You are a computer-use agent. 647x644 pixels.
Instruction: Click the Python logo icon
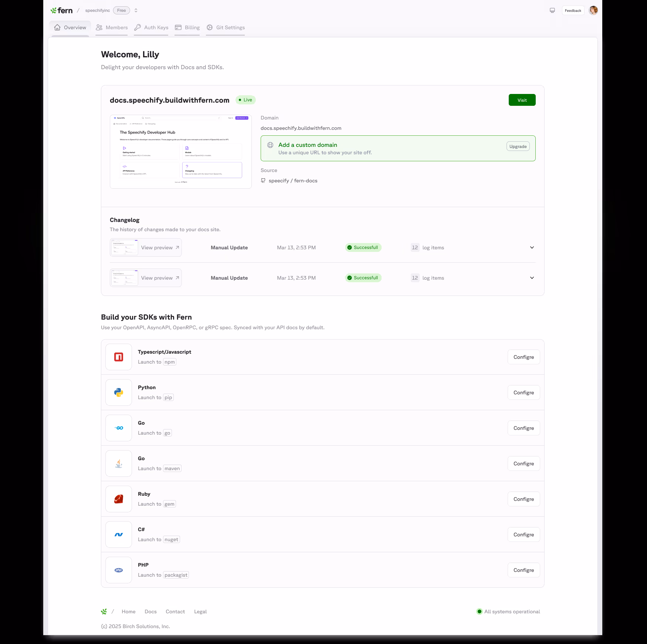coord(119,392)
